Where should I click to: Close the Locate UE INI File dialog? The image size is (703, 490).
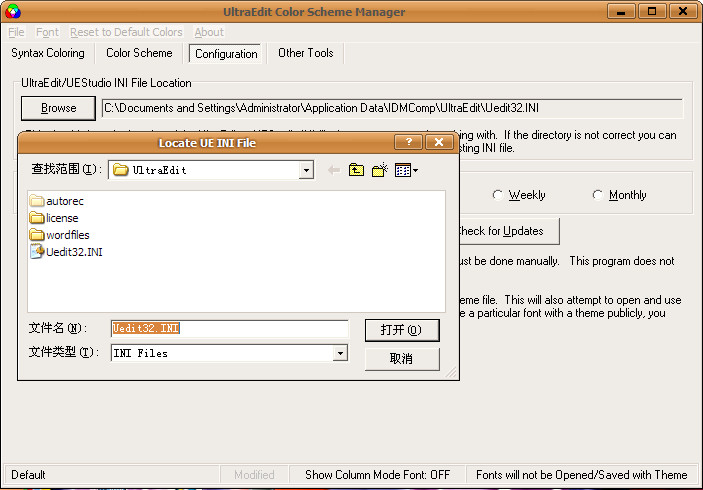(x=439, y=143)
